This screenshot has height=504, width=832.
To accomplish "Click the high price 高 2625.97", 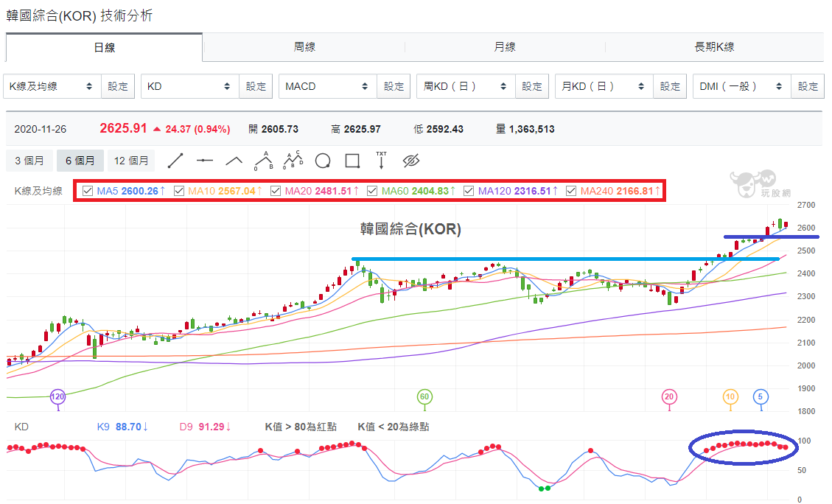I will tap(355, 129).
